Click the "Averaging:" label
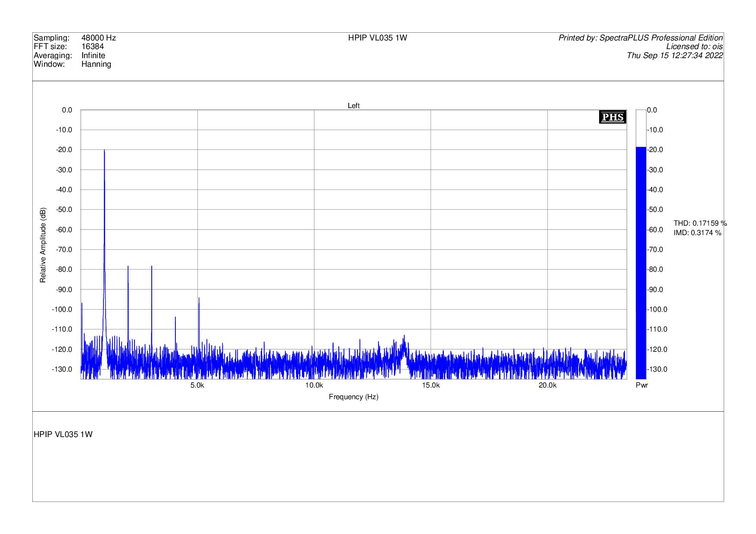 (53, 56)
